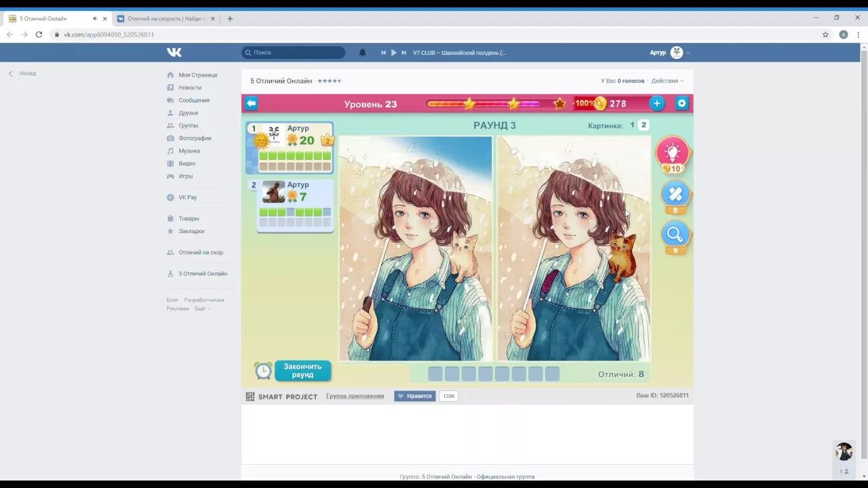Click the 278 coin balance
This screenshot has width=868, height=488.
618,104
